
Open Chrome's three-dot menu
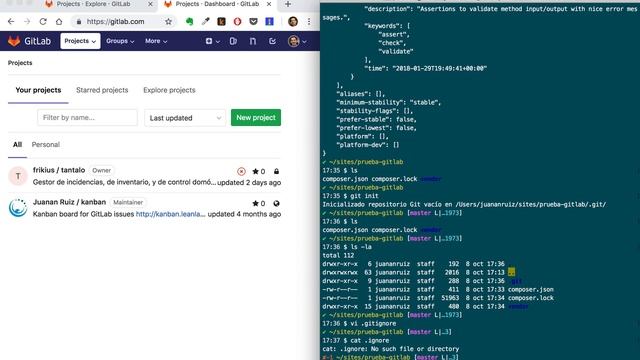click(x=309, y=22)
